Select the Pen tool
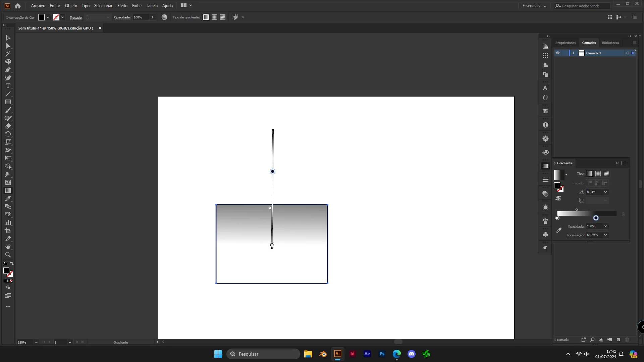 (8, 70)
